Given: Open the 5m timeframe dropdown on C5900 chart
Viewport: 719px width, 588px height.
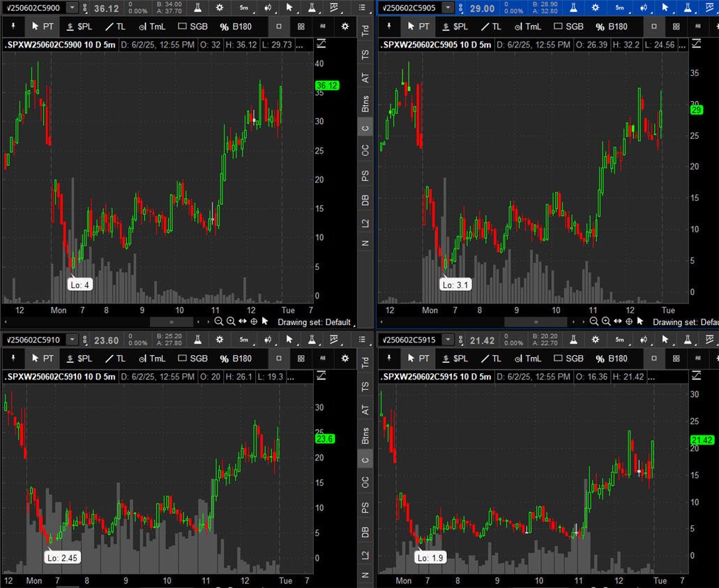Looking at the screenshot, I should (244, 8).
